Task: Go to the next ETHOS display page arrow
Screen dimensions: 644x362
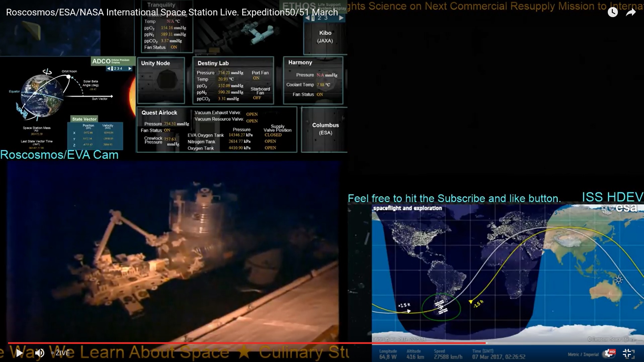Action: click(341, 18)
